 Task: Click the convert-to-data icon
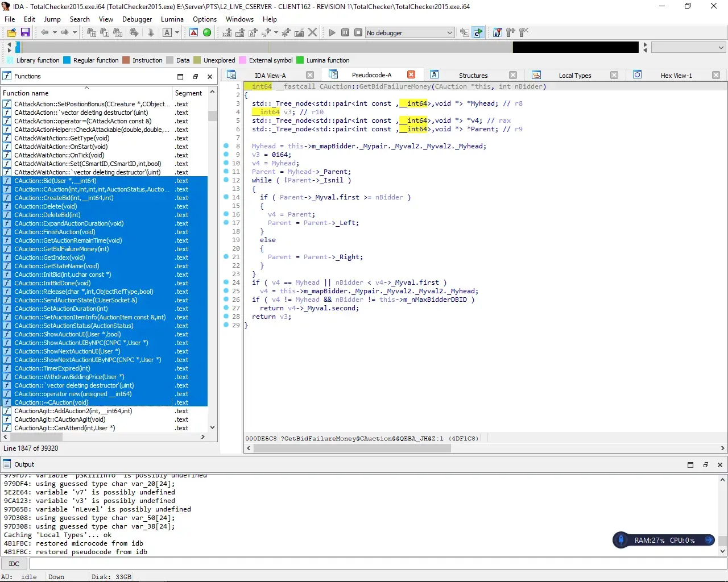pos(240,32)
